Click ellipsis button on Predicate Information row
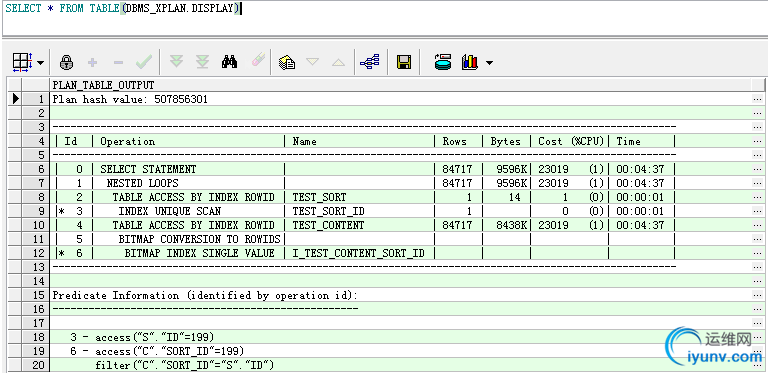The image size is (768, 373). coord(757,295)
